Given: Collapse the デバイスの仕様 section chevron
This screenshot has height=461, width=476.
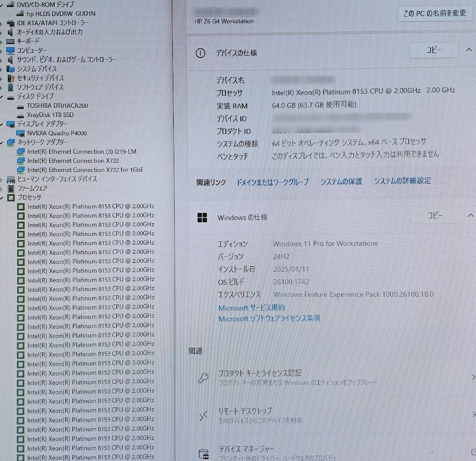Looking at the screenshot, I should [x=469, y=50].
